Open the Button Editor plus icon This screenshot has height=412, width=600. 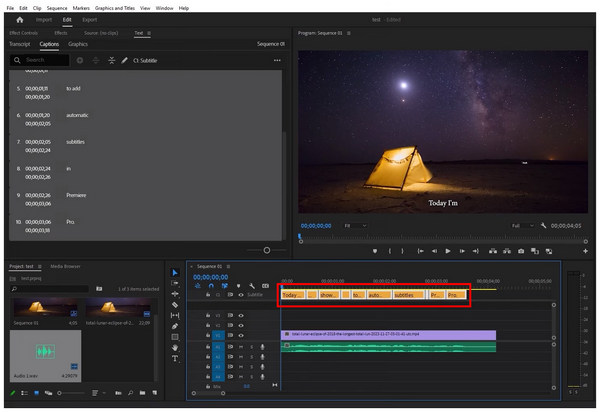click(585, 251)
